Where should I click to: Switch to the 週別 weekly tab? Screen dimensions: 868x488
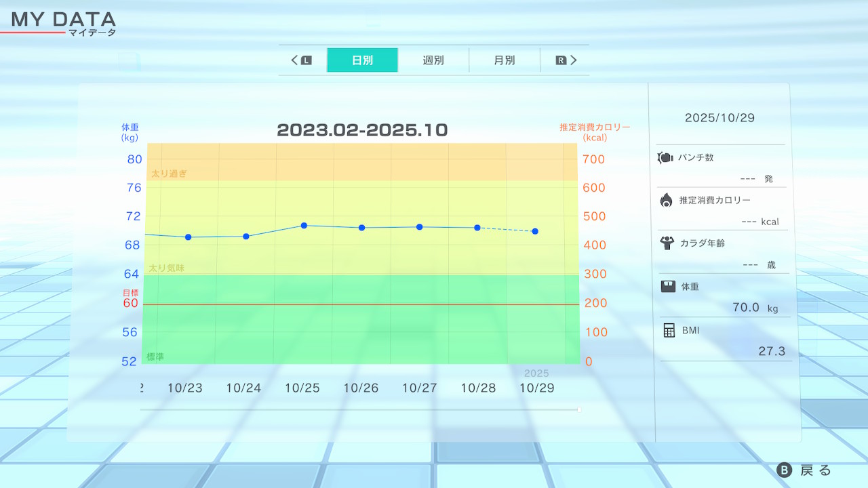(433, 60)
